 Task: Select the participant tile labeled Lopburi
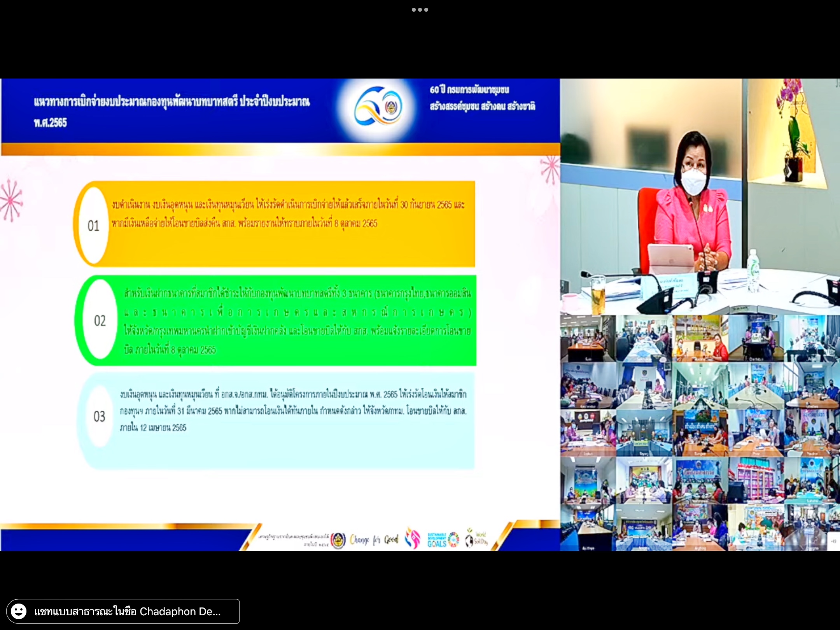coord(588,432)
